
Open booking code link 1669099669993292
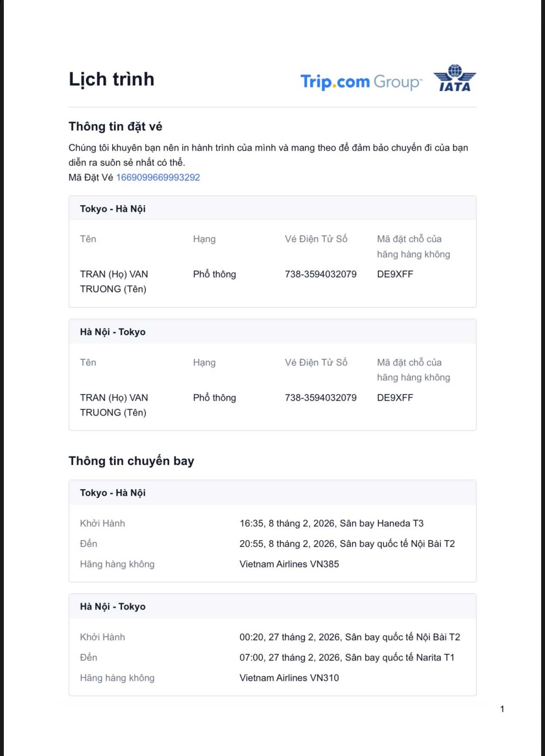(x=158, y=177)
